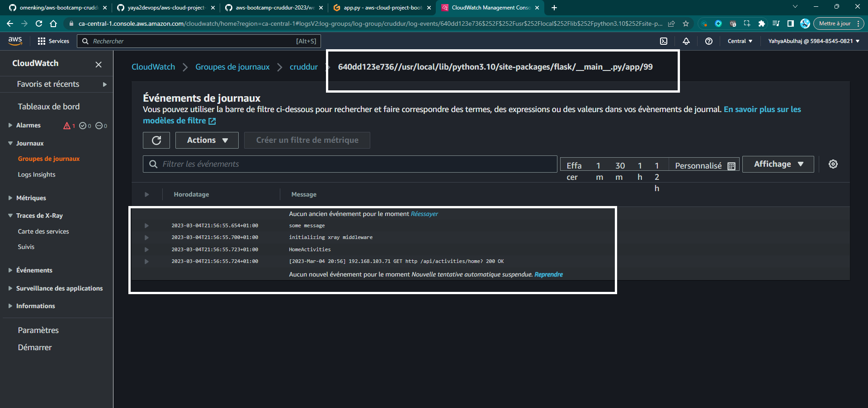Click the browser back arrow
Viewport: 868px width, 408px height.
click(10, 23)
